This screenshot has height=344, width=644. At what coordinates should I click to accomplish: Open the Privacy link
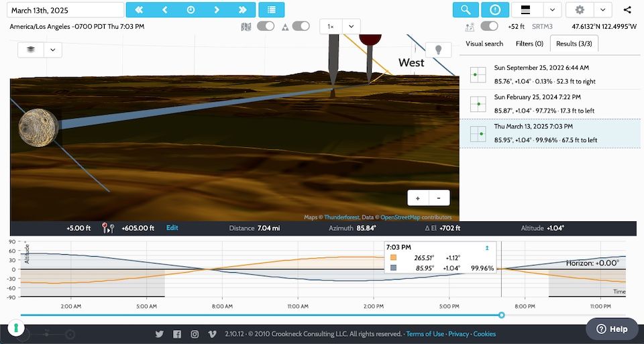458,334
